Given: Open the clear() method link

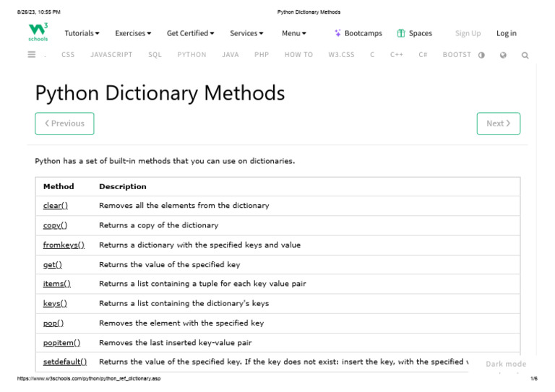Looking at the screenshot, I should (x=56, y=206).
